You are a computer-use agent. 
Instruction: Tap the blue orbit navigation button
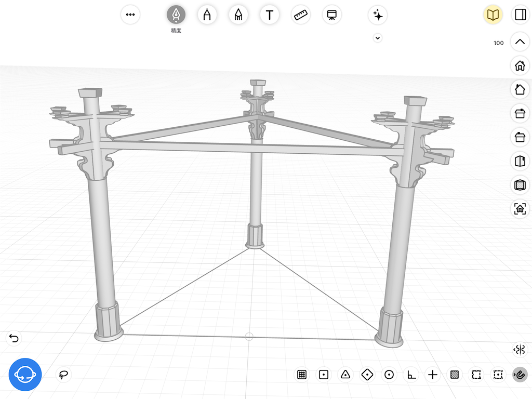(x=25, y=375)
